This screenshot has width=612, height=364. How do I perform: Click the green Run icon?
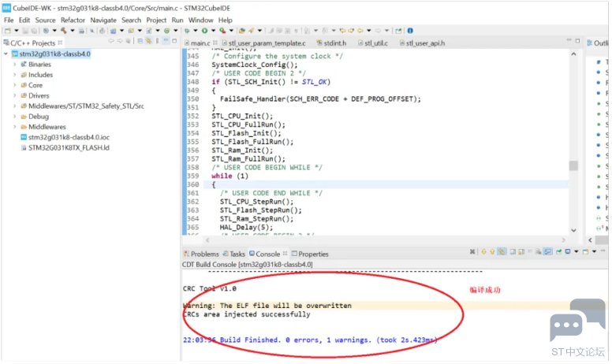point(204,31)
